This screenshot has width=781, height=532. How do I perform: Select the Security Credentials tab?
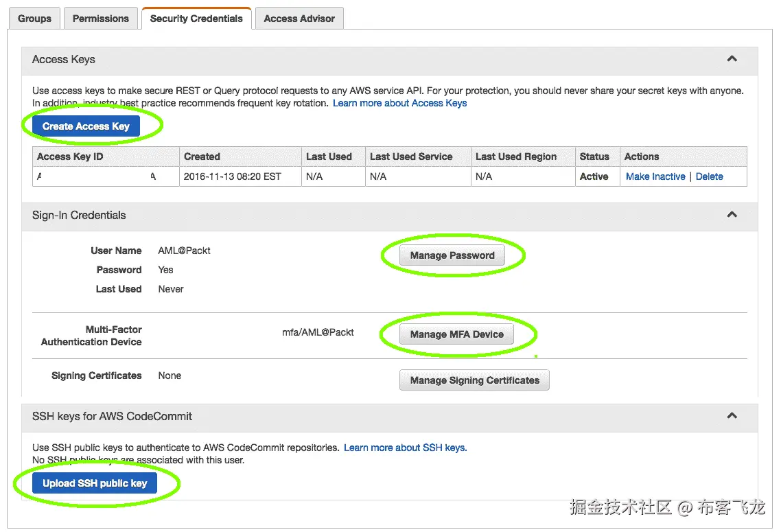coord(196,19)
